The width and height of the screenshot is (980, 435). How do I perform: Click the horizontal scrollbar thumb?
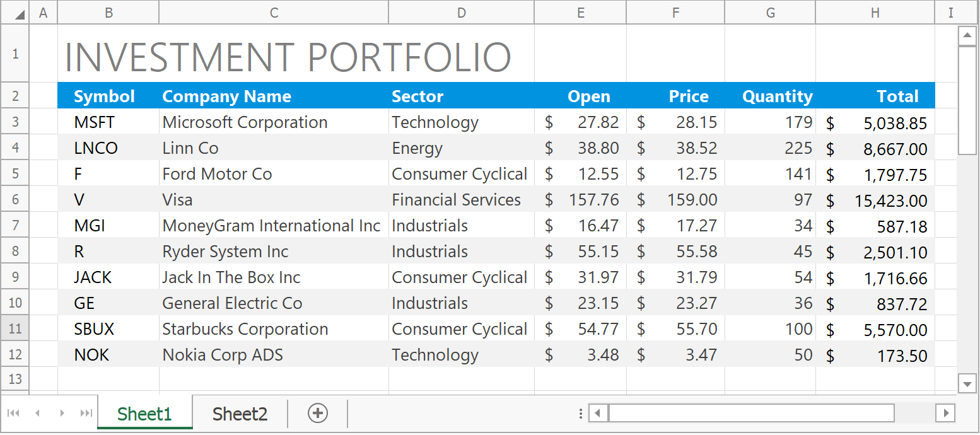coord(750,414)
